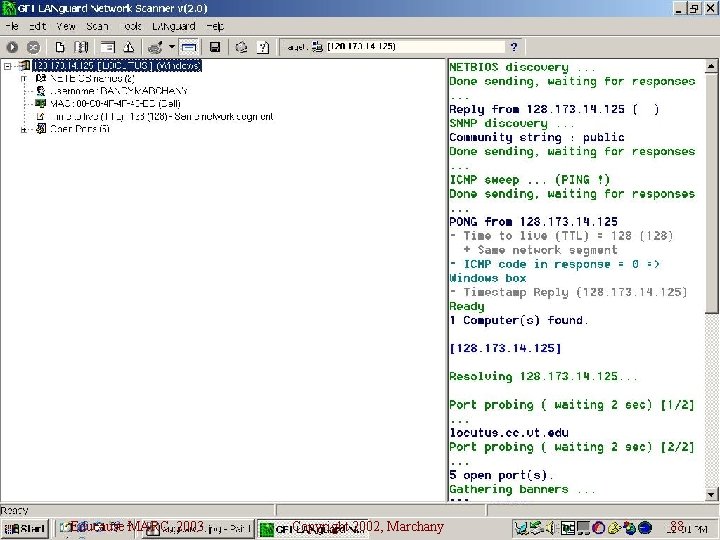Select the Time to live (TTL) row

point(162,117)
